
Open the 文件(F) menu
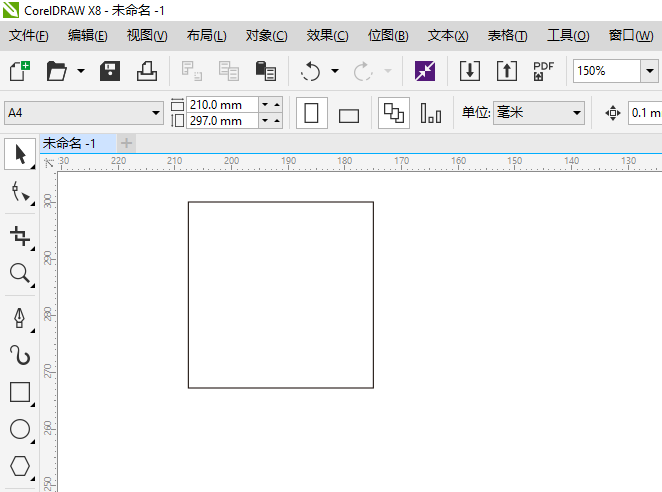(x=29, y=35)
